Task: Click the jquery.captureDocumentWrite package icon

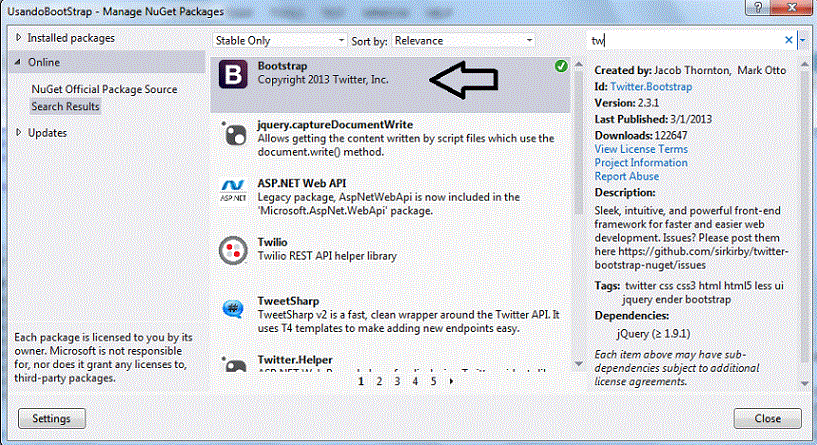Action: (x=234, y=134)
